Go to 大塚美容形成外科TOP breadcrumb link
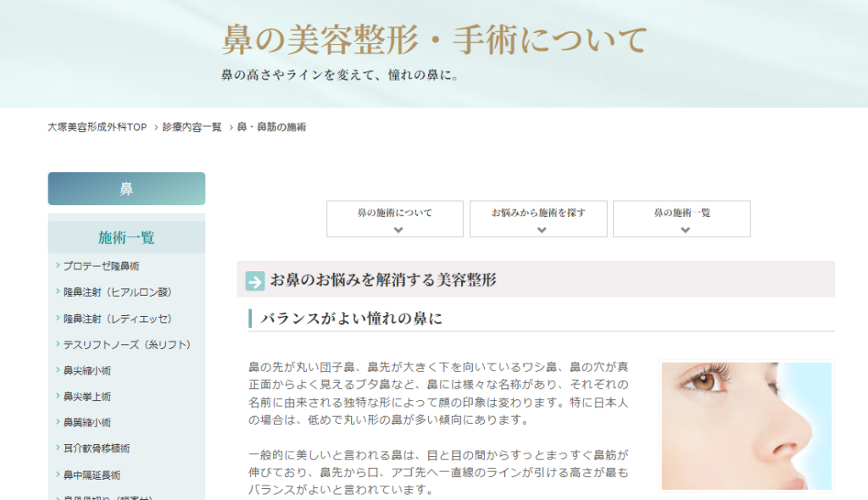 click(x=97, y=127)
